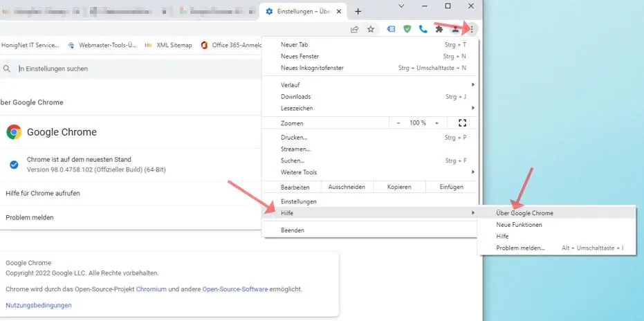Bookmark this page with the star icon
The width and height of the screenshot is (644, 321).
(371, 29)
